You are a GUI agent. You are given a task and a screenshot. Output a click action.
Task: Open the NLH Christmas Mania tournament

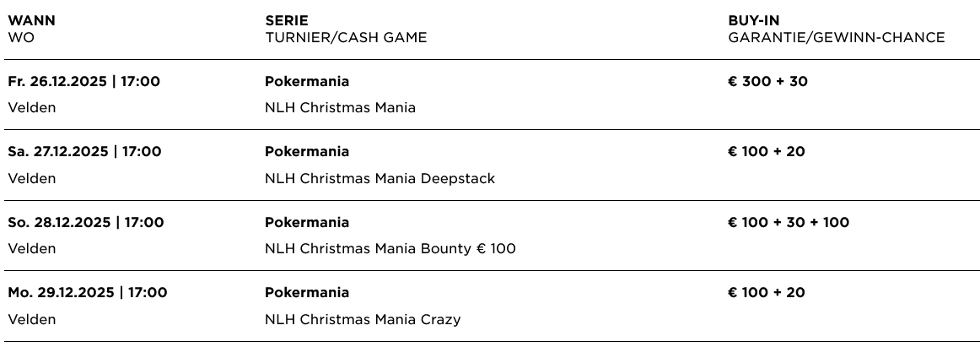point(340,107)
